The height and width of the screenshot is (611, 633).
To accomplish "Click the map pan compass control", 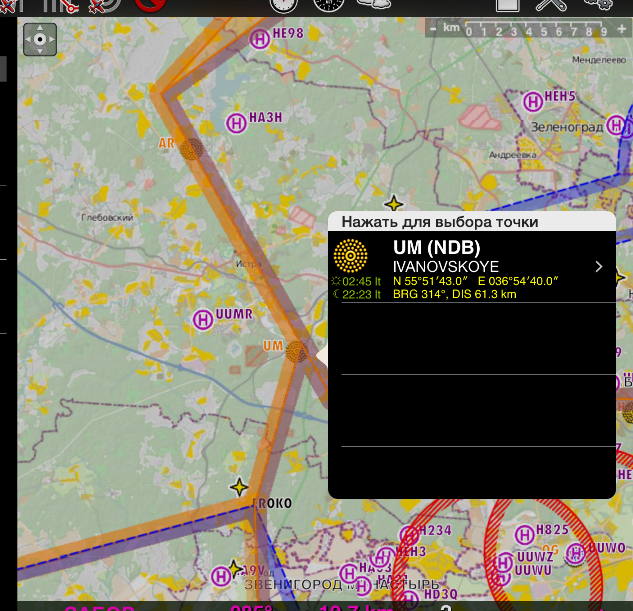I will [40, 39].
